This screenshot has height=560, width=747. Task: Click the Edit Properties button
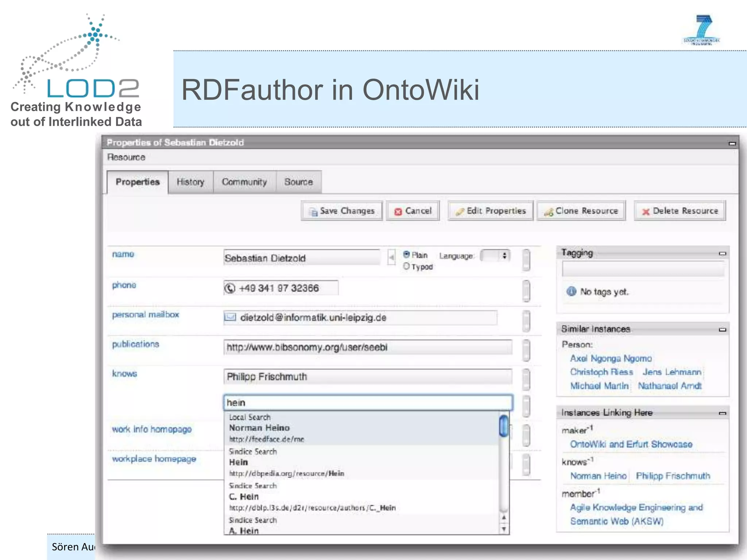point(491,211)
